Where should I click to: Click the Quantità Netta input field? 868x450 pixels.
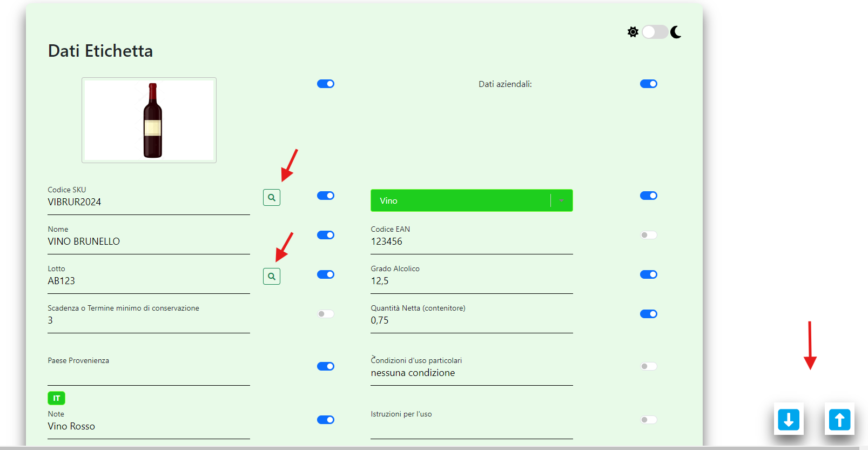click(471, 320)
